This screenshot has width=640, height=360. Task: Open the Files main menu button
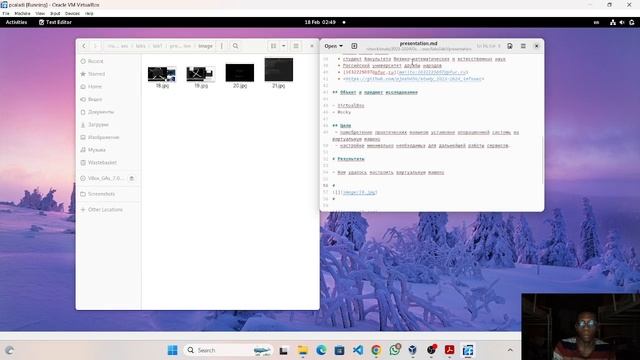tap(296, 46)
